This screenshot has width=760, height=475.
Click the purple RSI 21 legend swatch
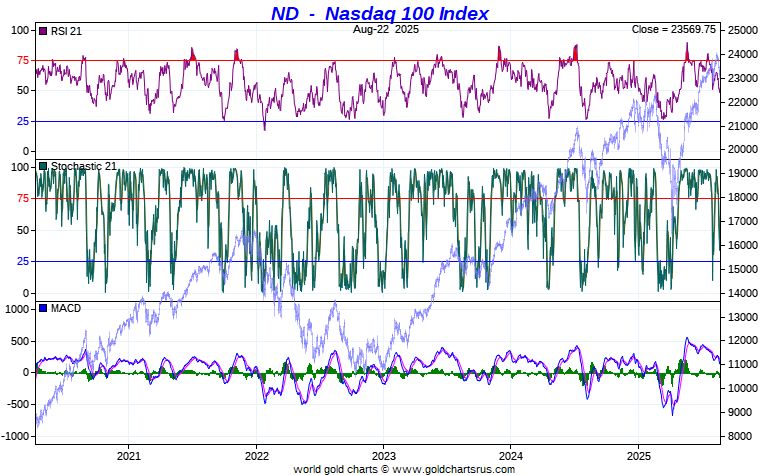[43, 31]
